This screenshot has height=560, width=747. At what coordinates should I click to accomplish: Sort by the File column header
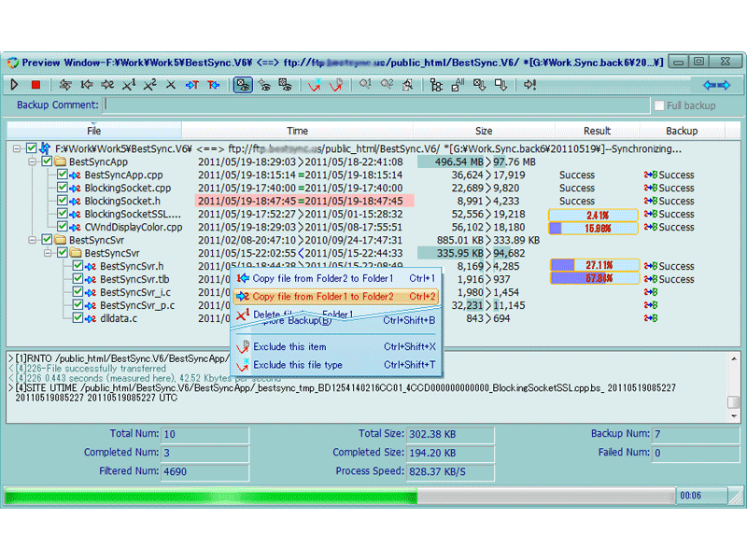[94, 131]
